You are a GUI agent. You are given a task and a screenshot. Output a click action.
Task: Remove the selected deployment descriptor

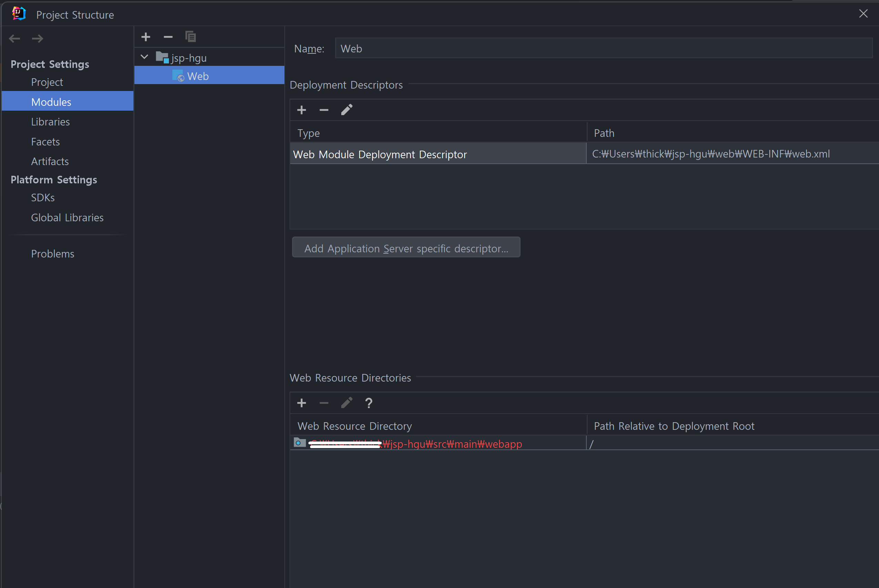(324, 110)
